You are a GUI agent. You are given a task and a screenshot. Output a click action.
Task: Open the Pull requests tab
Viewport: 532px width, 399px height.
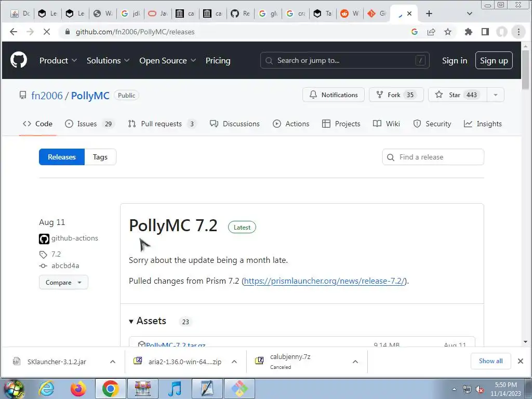(x=162, y=124)
